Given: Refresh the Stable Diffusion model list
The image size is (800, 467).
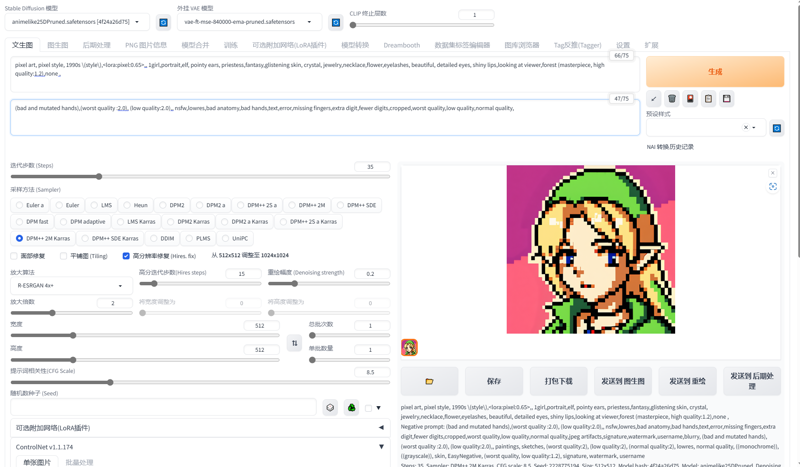Looking at the screenshot, I should click(x=163, y=22).
